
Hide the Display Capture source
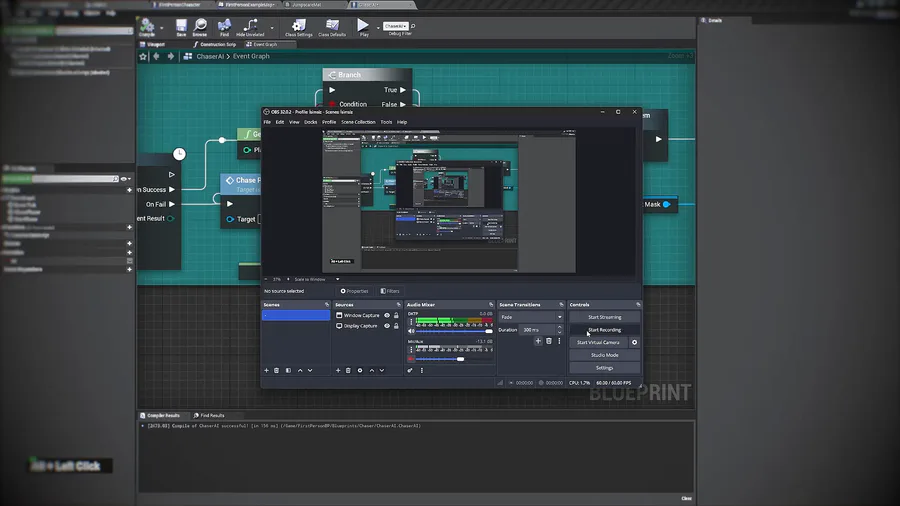[x=387, y=326]
